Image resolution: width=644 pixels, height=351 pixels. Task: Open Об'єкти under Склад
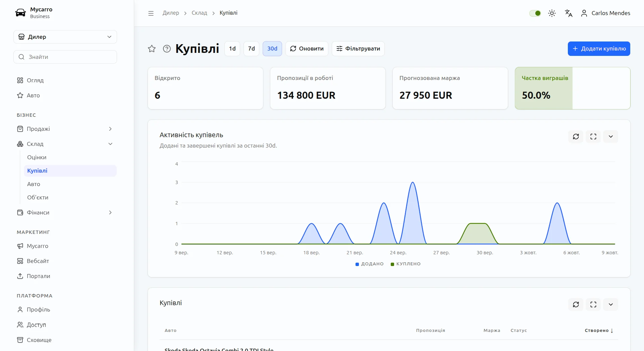coord(70,197)
